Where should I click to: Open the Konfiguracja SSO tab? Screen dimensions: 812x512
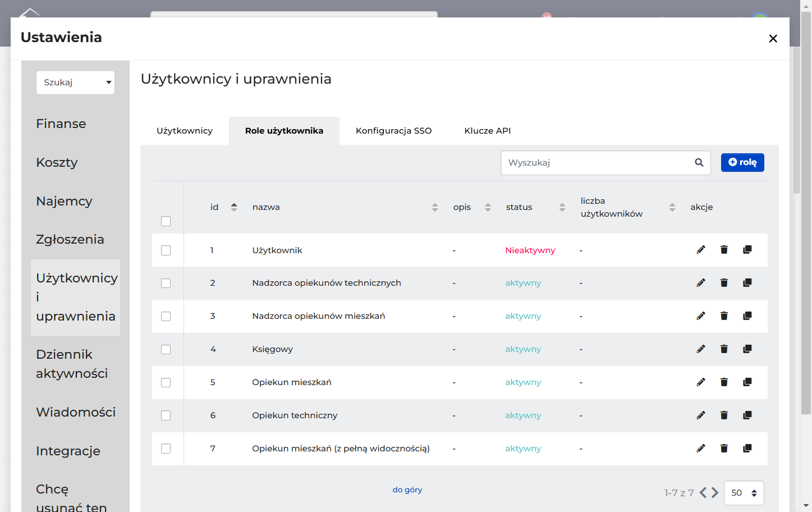tap(394, 131)
